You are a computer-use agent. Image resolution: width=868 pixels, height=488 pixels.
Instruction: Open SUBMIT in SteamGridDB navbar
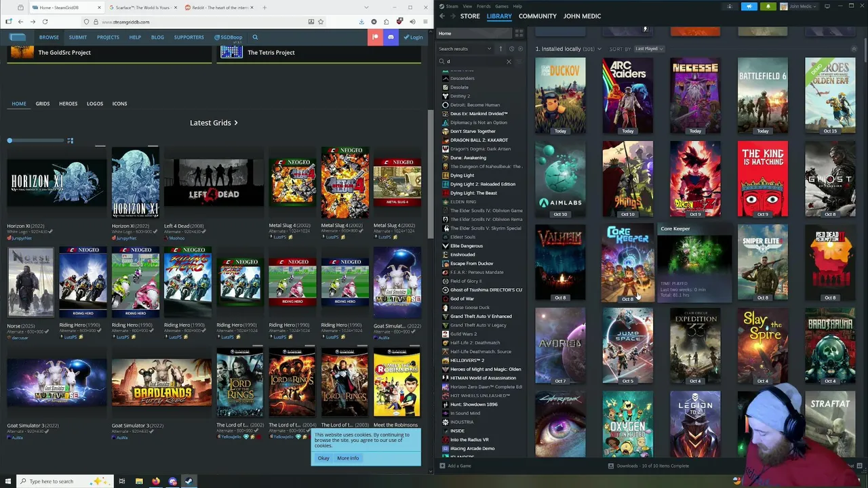(78, 37)
